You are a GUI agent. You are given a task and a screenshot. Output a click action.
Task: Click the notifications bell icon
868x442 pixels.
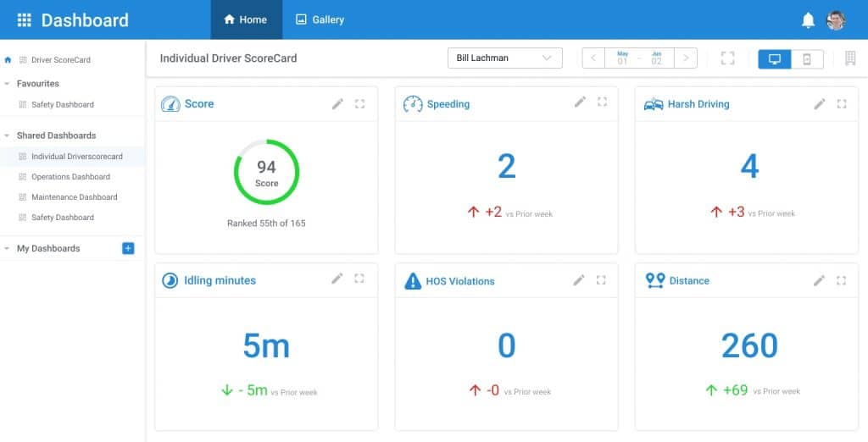click(x=808, y=20)
